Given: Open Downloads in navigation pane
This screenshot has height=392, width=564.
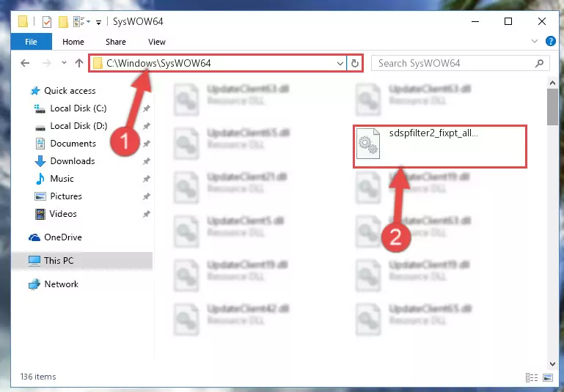Looking at the screenshot, I should click(x=73, y=161).
